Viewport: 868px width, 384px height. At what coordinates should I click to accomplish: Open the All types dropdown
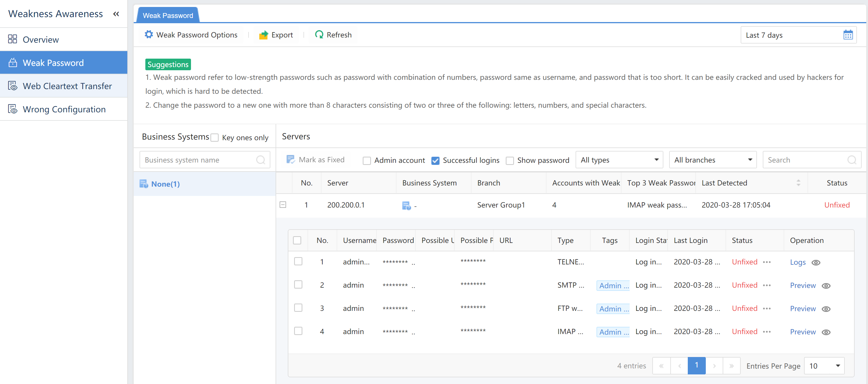pos(619,160)
